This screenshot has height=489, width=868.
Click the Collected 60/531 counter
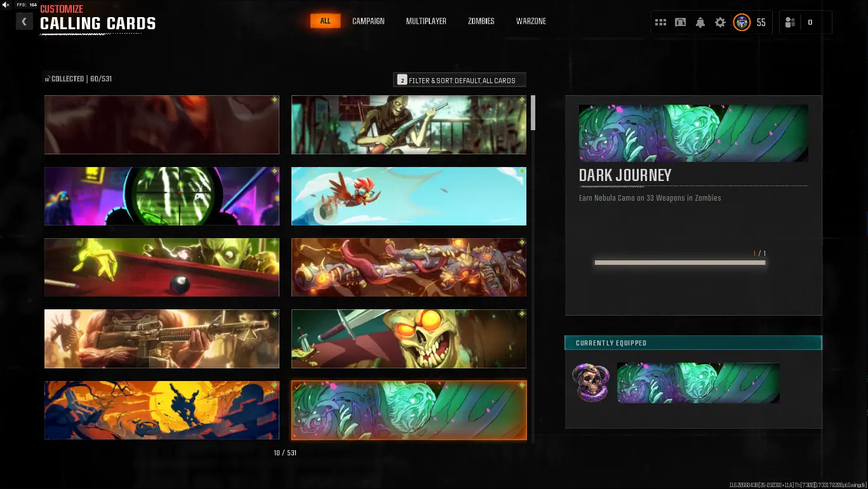(x=81, y=79)
